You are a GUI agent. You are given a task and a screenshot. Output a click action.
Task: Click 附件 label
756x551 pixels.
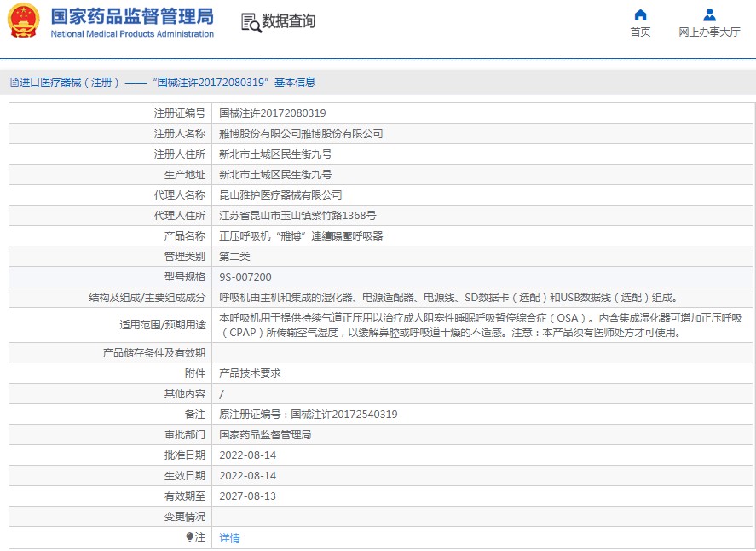pyautogui.click(x=195, y=374)
